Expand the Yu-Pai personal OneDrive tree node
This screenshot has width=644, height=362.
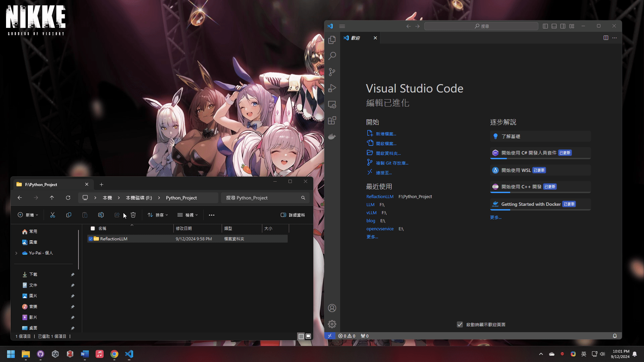tap(16, 253)
